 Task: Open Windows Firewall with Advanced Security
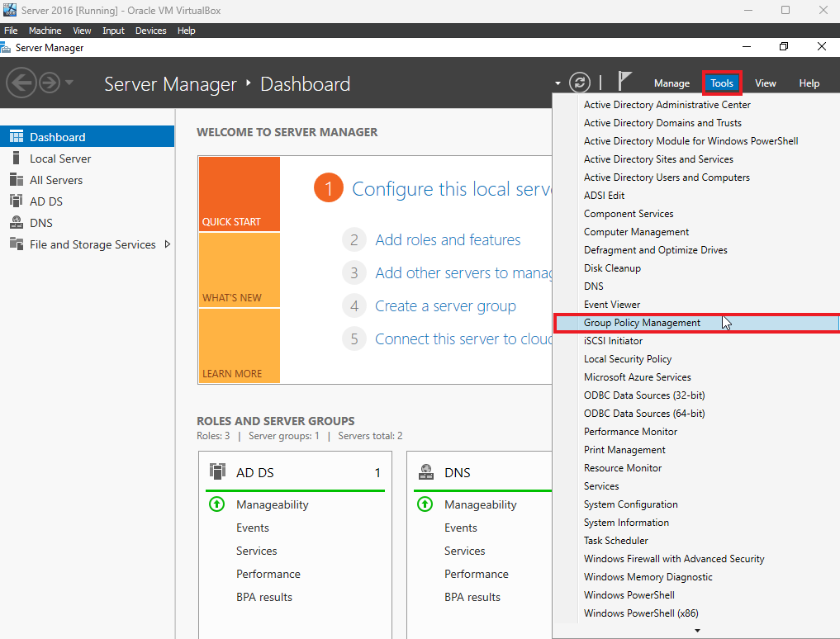click(x=673, y=559)
